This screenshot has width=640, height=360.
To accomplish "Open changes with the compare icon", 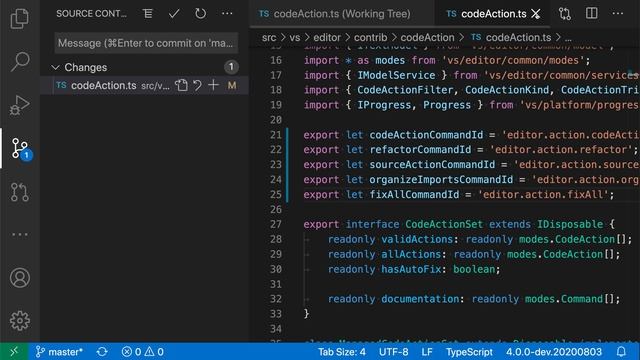I will point(565,13).
